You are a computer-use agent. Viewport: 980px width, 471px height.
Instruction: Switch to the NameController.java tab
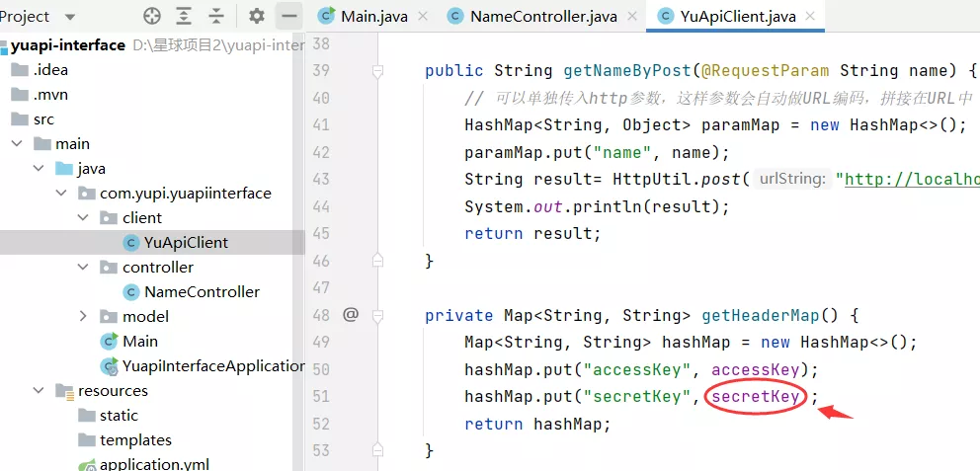point(542,16)
